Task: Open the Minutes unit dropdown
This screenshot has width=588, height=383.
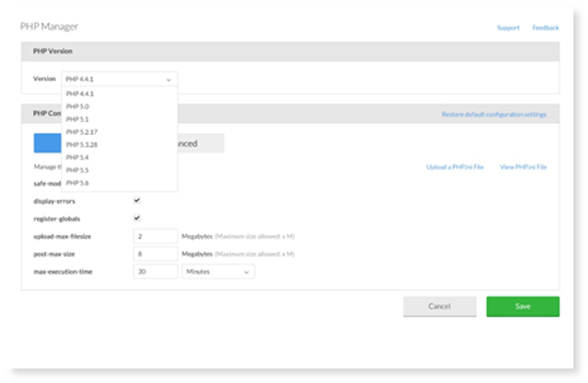Action: click(x=218, y=271)
